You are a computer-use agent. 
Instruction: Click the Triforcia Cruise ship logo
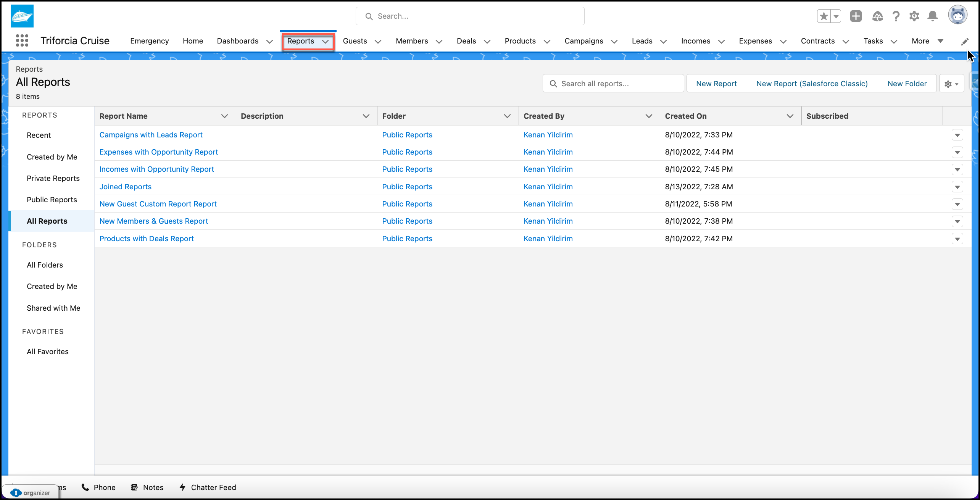coord(22,16)
